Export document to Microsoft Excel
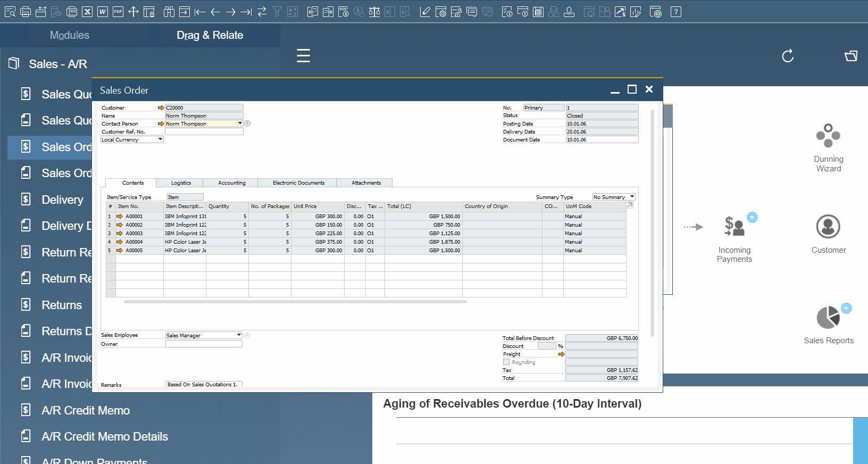Screen dimensions: 868x464 coord(87,12)
